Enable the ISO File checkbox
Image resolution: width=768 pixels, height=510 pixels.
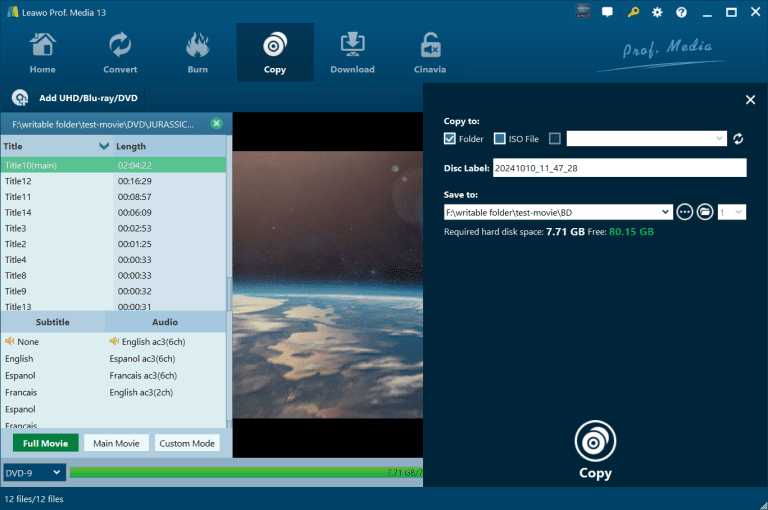(500, 139)
